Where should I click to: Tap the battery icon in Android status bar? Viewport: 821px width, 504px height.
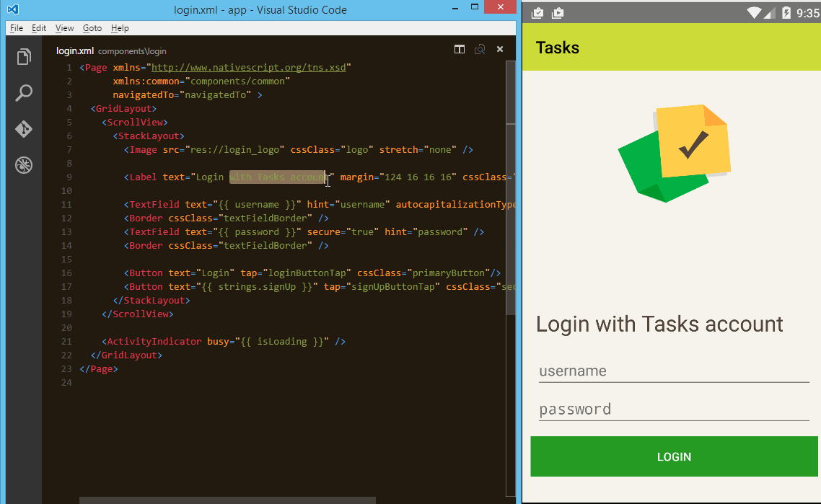coord(786,13)
